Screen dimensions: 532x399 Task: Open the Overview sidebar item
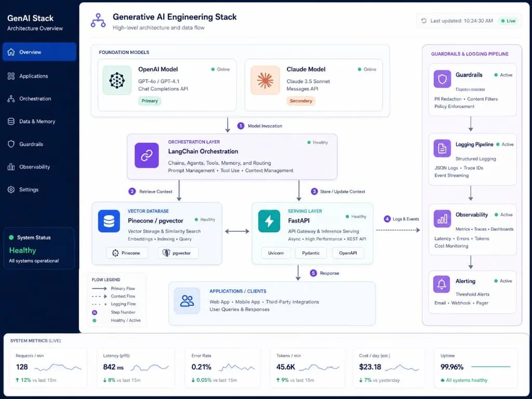click(x=39, y=52)
